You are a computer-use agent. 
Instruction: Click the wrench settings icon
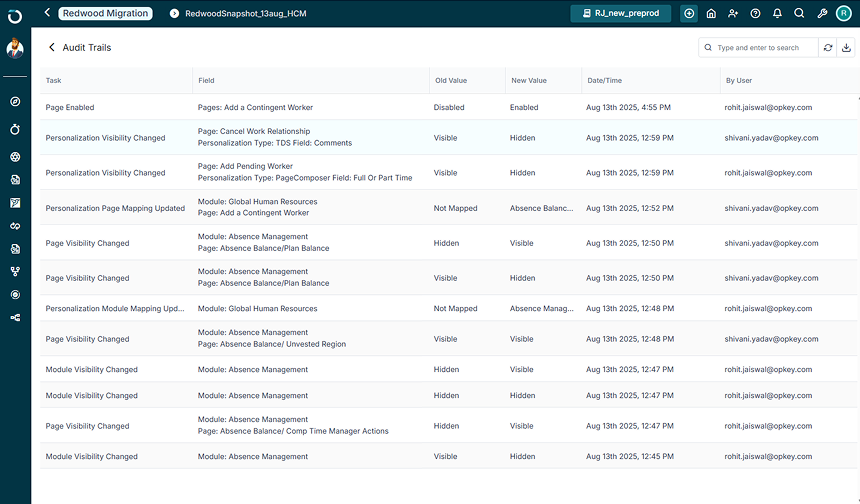(822, 13)
